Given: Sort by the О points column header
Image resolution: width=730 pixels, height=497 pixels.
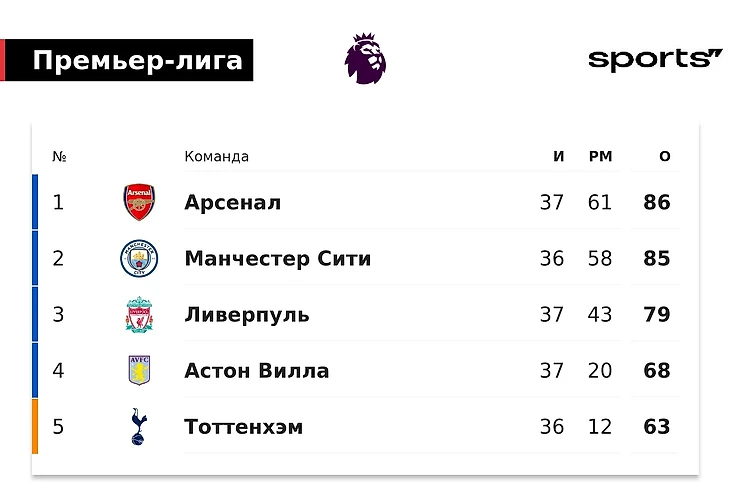Looking at the screenshot, I should [x=665, y=156].
